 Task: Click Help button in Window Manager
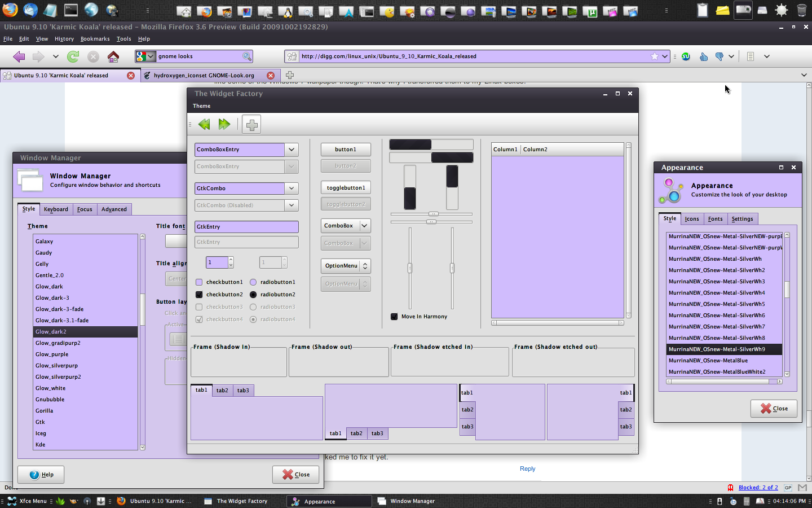(41, 475)
